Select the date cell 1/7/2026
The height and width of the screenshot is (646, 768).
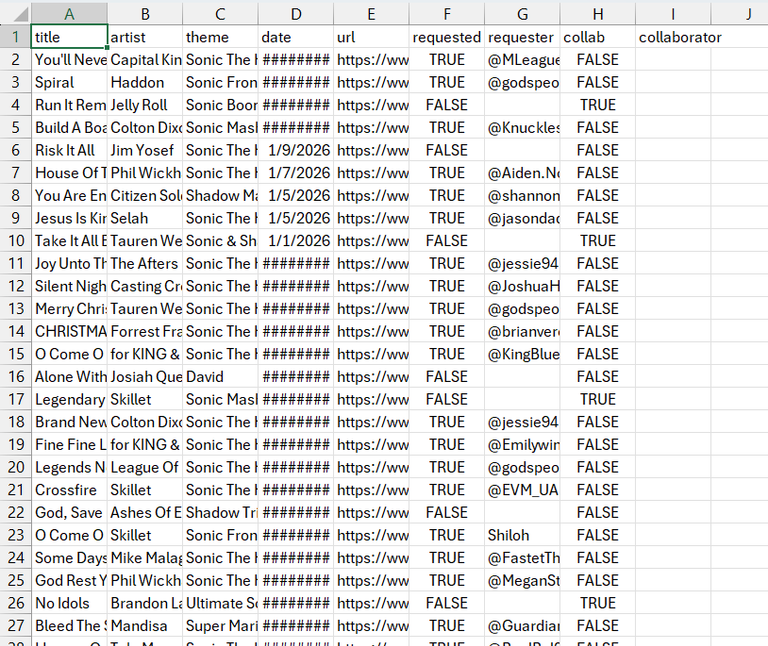[296, 173]
